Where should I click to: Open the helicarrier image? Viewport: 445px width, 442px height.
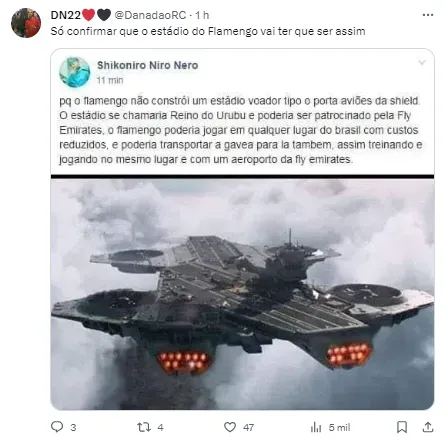(242, 294)
